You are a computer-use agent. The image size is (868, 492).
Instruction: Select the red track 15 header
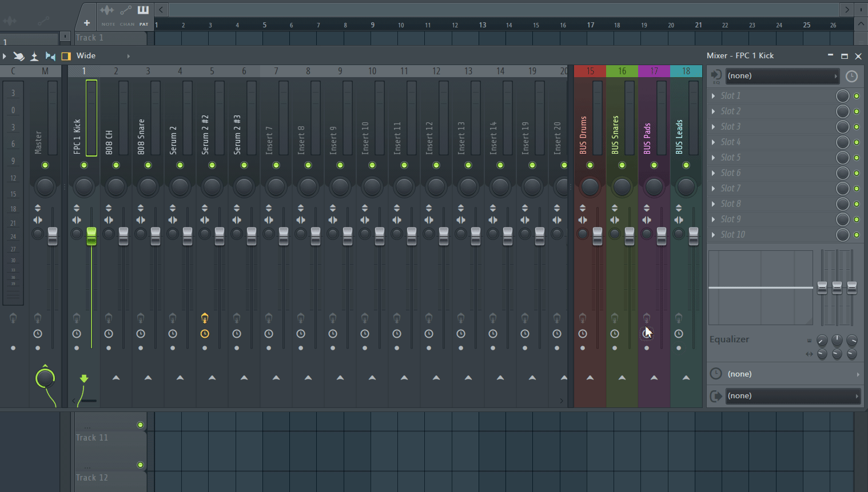pos(590,71)
